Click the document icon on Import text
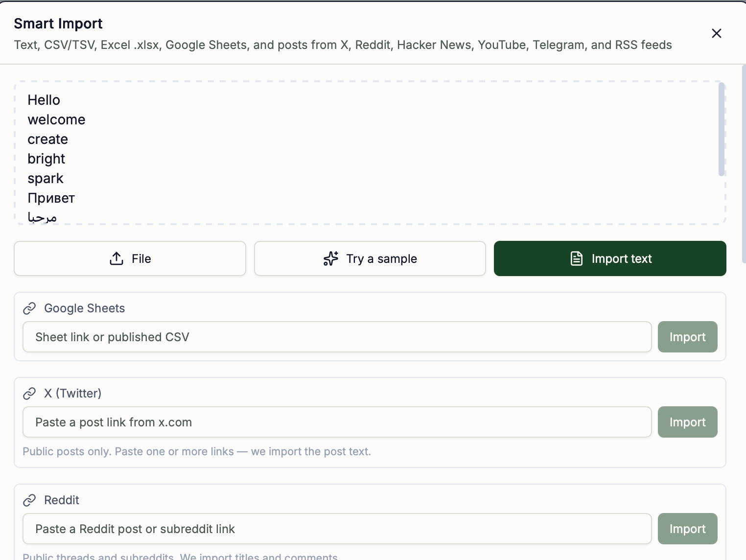The image size is (746, 560). pos(577,258)
